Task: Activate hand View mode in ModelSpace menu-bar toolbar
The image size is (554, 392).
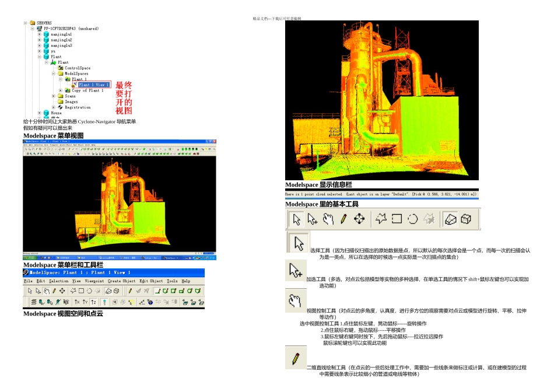Action: pyautogui.click(x=46, y=291)
